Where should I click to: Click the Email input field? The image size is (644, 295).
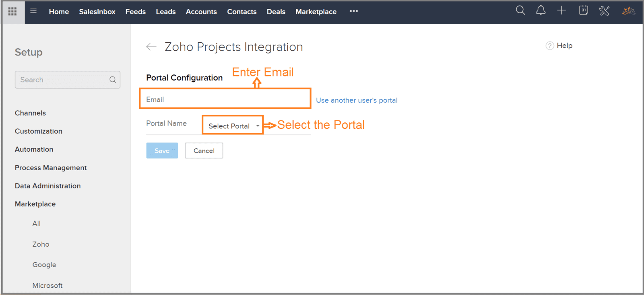tap(225, 99)
